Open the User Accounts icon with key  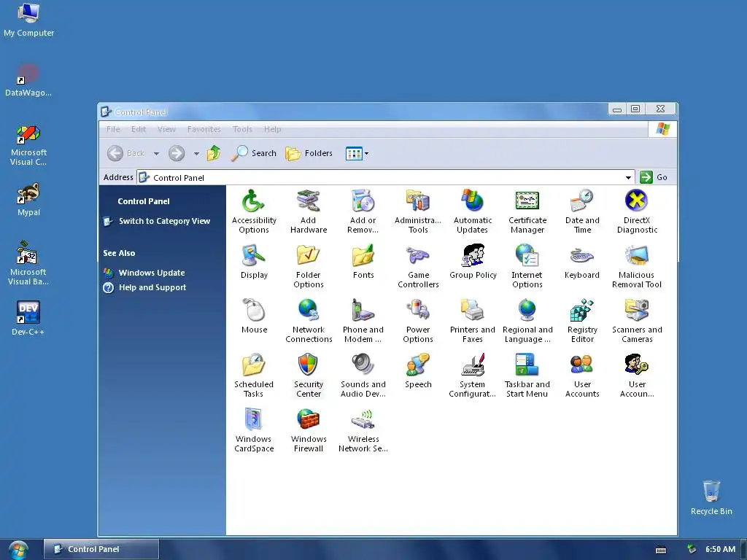click(637, 376)
